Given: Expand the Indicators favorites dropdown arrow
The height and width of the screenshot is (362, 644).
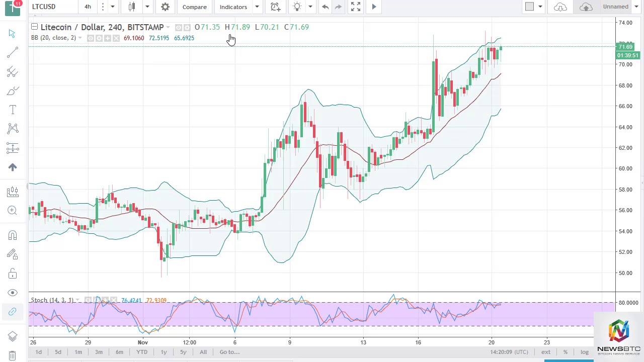Looking at the screenshot, I should pos(257,7).
